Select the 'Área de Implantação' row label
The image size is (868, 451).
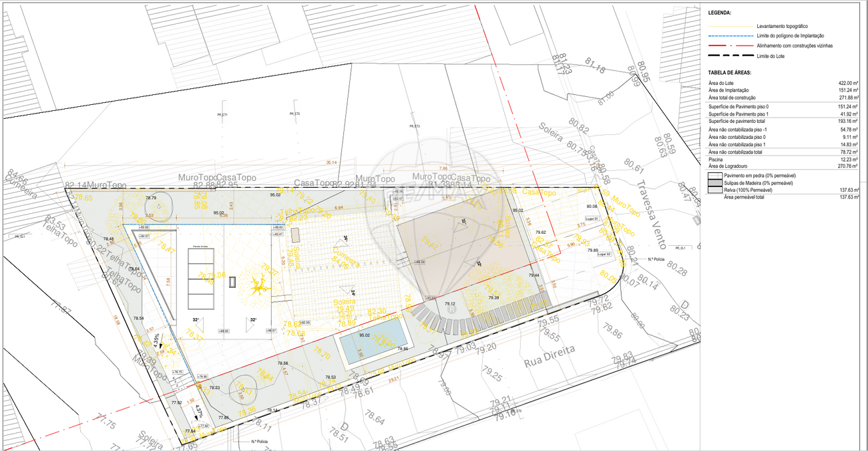pos(728,90)
